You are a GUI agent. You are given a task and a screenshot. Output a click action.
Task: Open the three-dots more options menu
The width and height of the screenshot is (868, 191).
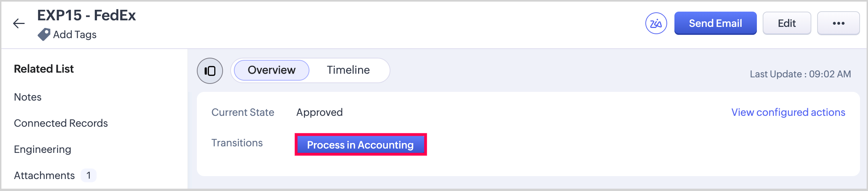tap(838, 23)
